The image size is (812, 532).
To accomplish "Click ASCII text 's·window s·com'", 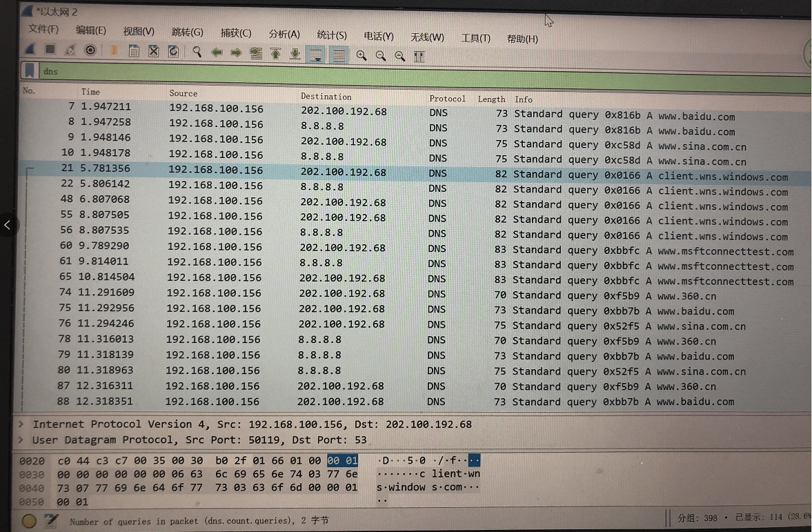I will coord(419,487).
